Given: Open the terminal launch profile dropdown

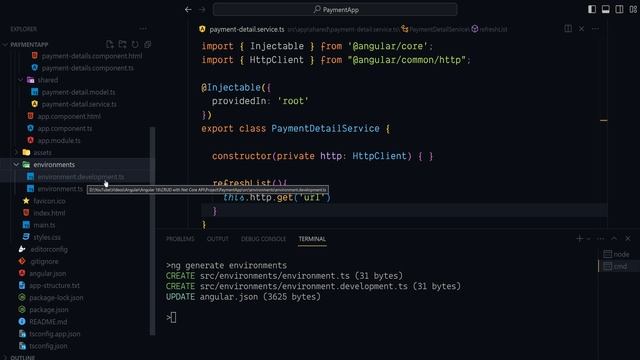Looking at the screenshot, I should click(x=588, y=238).
